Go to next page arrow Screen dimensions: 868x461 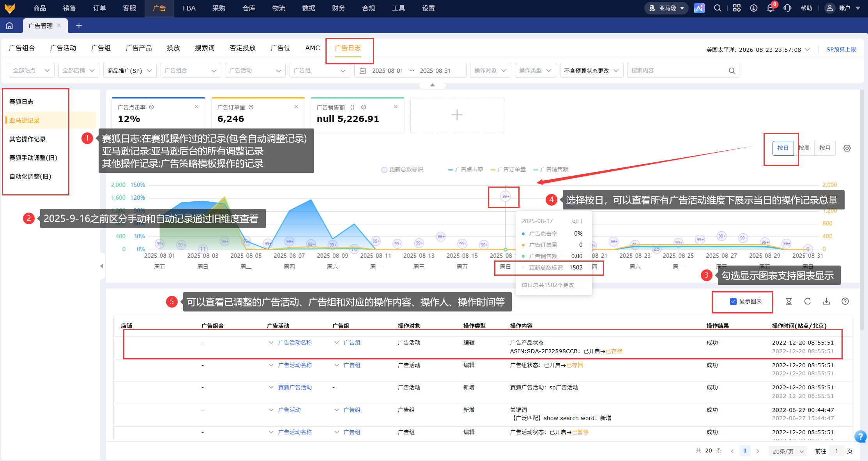758,451
